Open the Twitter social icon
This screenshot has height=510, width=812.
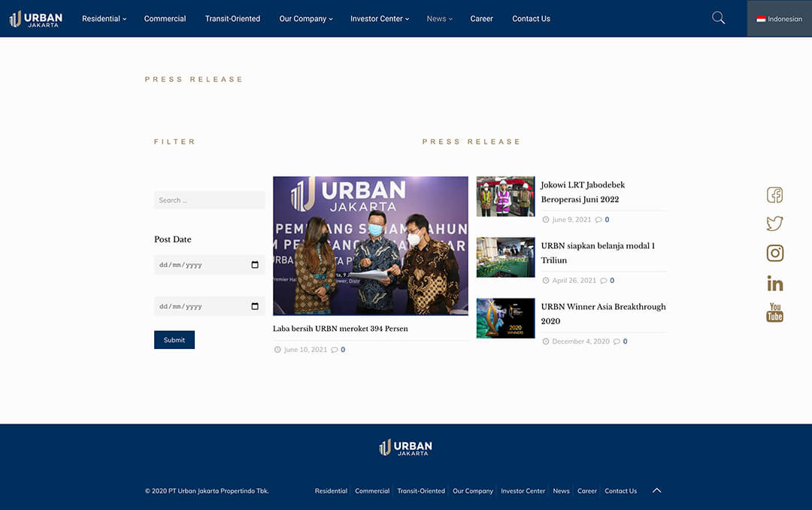[x=774, y=223]
